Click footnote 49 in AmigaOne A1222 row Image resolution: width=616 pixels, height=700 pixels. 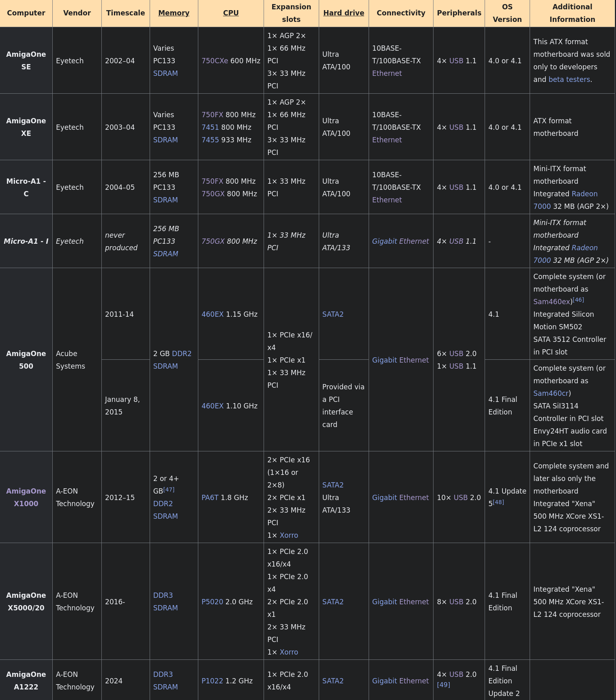(x=443, y=685)
